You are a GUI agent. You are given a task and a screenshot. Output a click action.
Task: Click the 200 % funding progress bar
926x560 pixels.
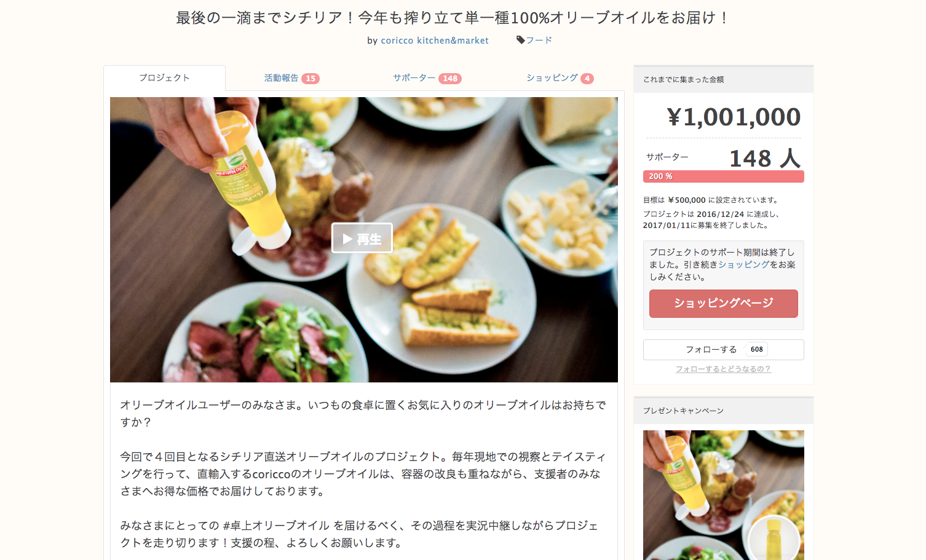(723, 176)
